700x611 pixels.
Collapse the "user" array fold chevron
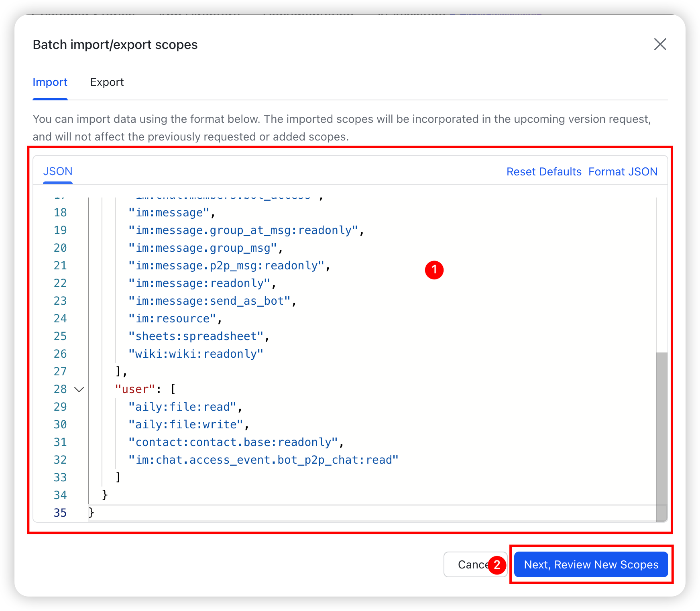pyautogui.click(x=79, y=389)
